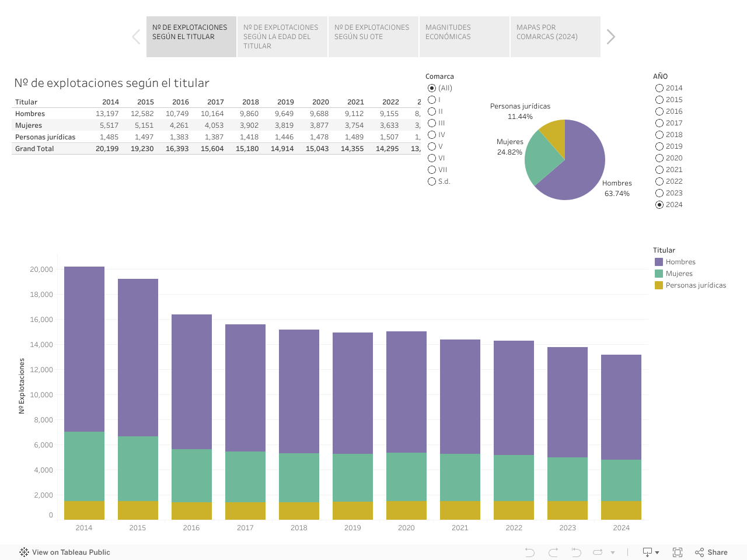Click the Revert (reset view) icon
747x560 pixels.
[x=576, y=552]
